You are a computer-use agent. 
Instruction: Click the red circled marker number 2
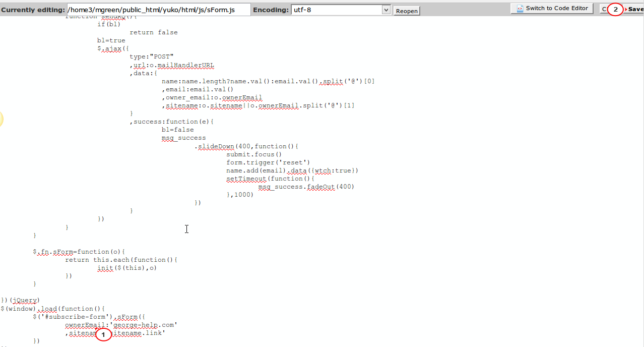(615, 10)
